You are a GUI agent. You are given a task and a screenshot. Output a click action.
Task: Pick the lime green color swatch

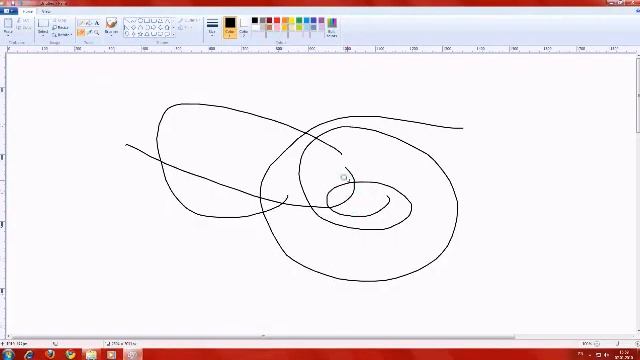click(299, 27)
